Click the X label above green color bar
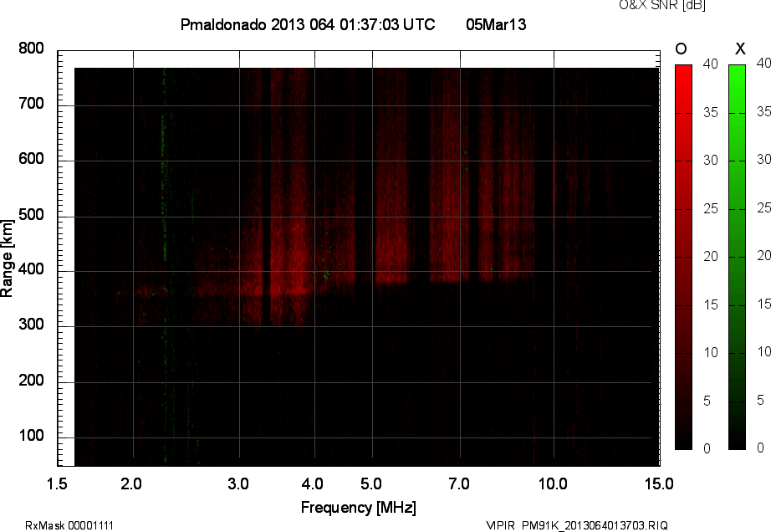771x532 pixels. pyautogui.click(x=739, y=49)
